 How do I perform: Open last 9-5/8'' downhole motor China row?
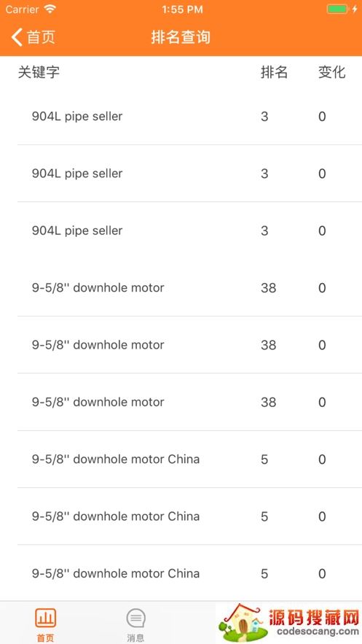tap(189, 573)
